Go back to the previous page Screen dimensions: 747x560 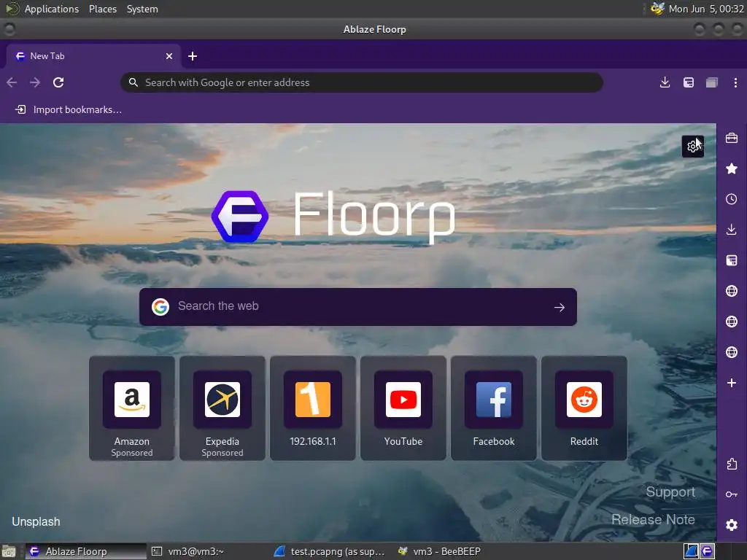12,82
